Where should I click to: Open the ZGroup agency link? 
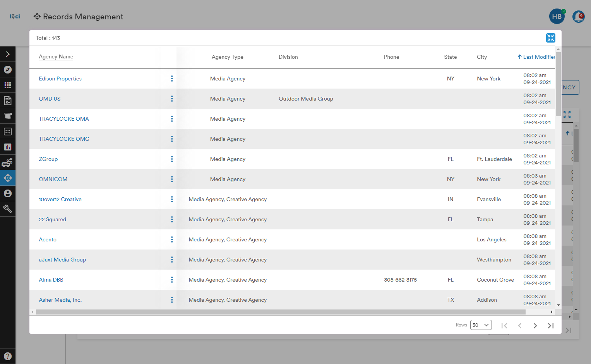point(48,159)
